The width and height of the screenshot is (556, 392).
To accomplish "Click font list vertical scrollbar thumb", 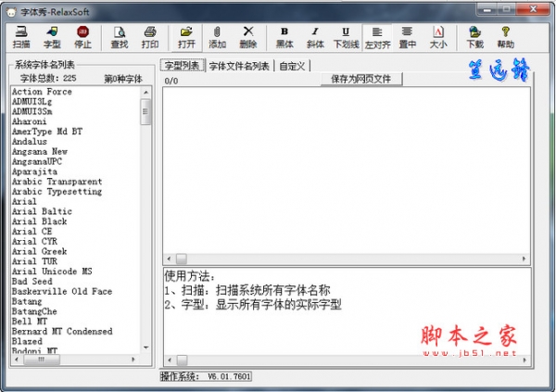I will [x=145, y=112].
